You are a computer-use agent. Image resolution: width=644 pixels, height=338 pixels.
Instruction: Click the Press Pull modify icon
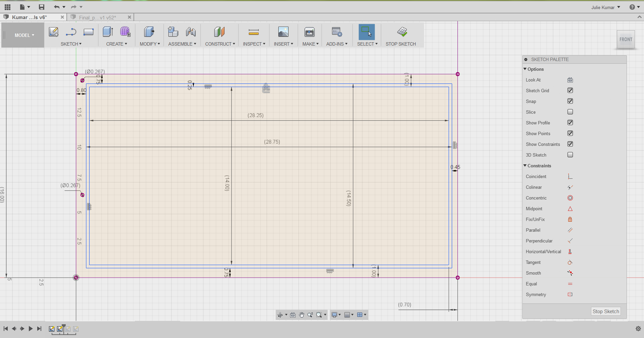coord(149,32)
